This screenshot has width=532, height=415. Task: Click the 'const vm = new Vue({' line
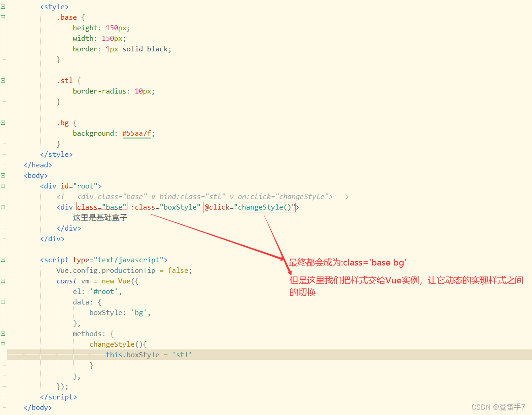tap(98, 281)
